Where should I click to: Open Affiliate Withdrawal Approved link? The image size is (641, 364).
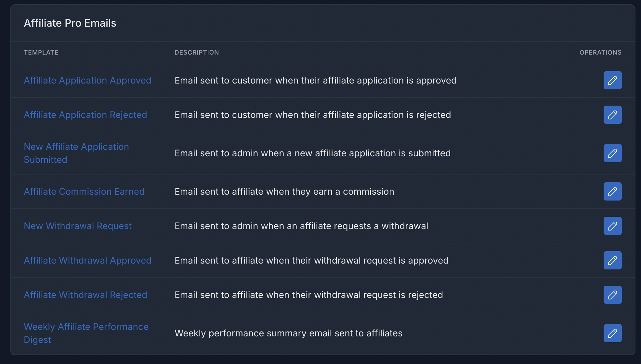pyautogui.click(x=87, y=260)
